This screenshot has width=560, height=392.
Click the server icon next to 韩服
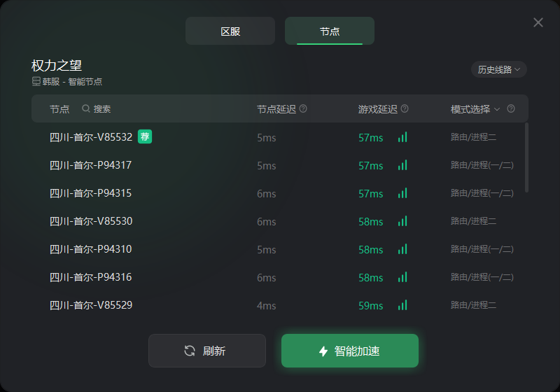click(36, 81)
